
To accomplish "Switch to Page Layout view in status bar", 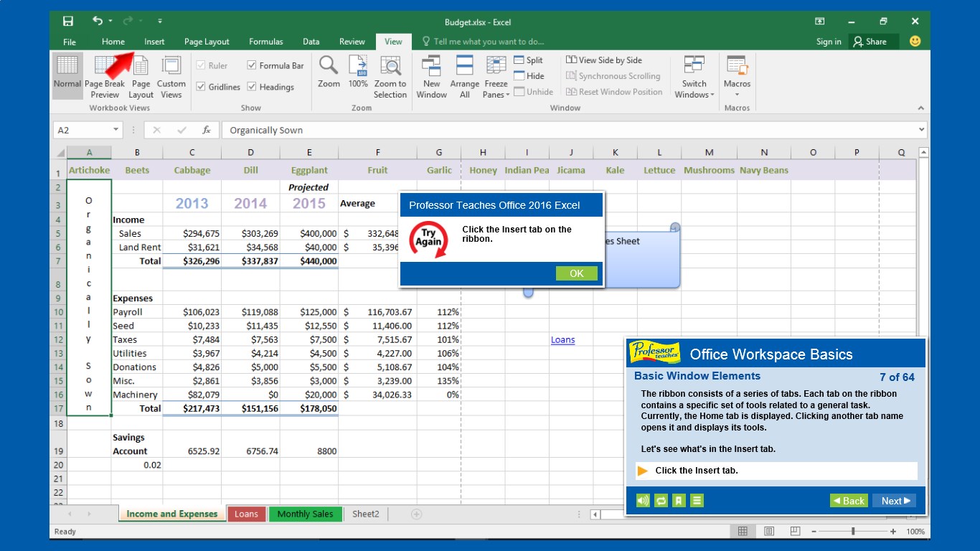I will [769, 532].
